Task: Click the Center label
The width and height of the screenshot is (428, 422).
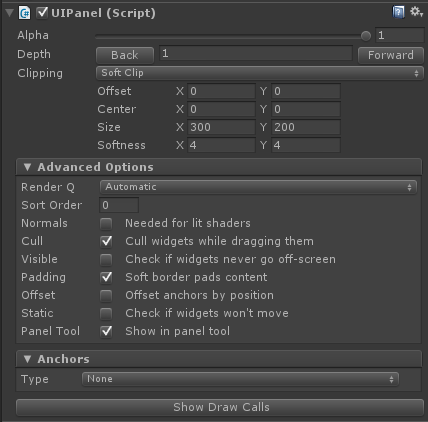Action: point(117,109)
